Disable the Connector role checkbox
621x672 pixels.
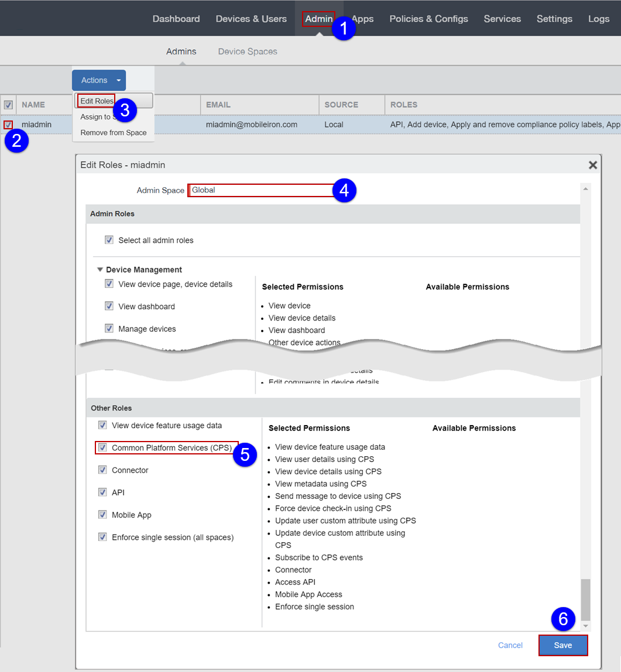pos(102,470)
